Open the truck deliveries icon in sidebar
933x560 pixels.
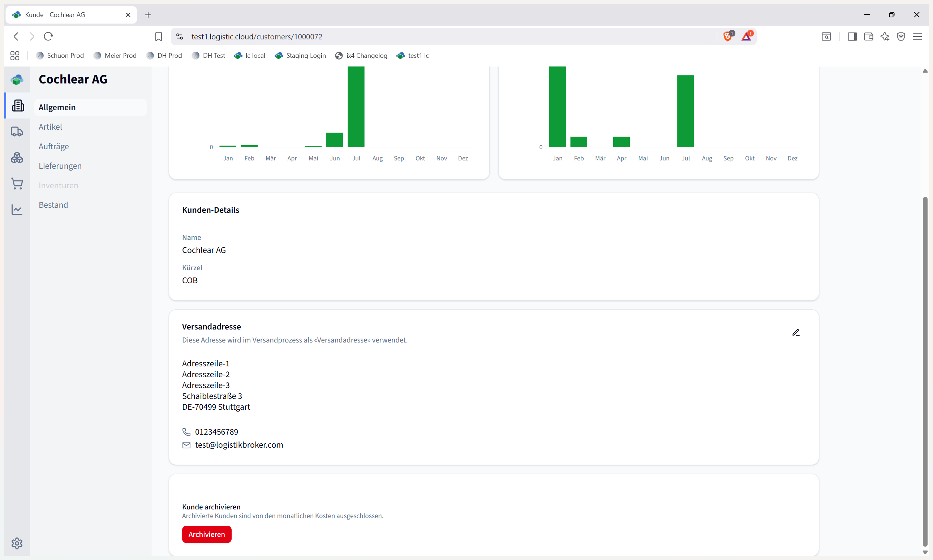click(x=17, y=131)
